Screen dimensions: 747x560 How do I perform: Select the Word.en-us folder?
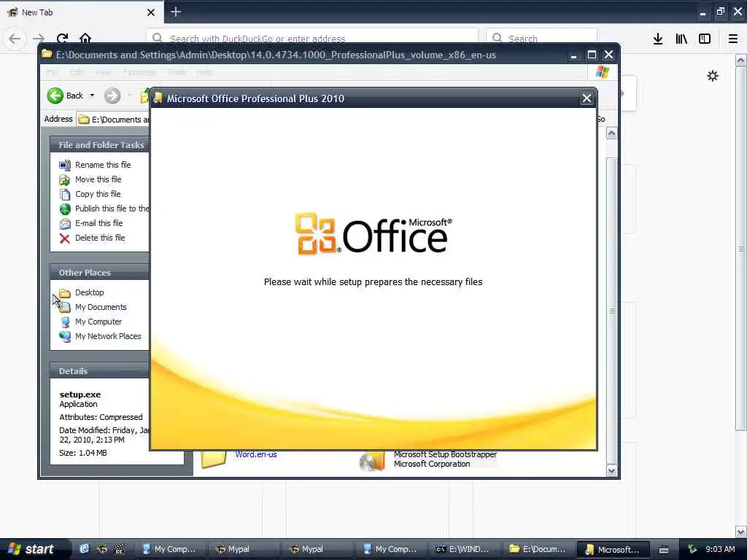[256, 454]
